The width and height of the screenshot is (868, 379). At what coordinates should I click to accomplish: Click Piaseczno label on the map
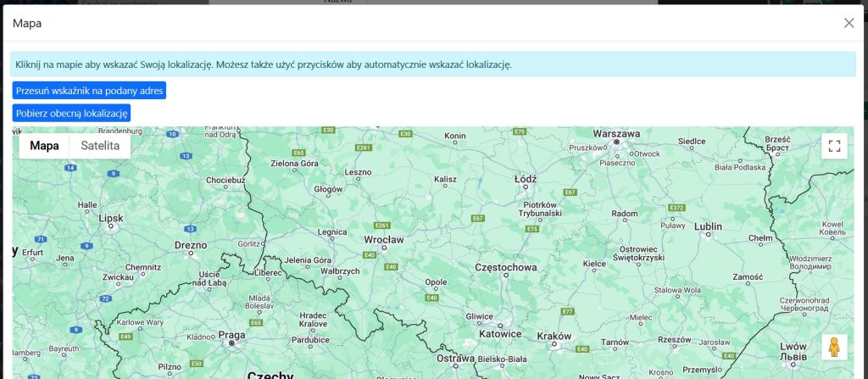[x=616, y=163]
